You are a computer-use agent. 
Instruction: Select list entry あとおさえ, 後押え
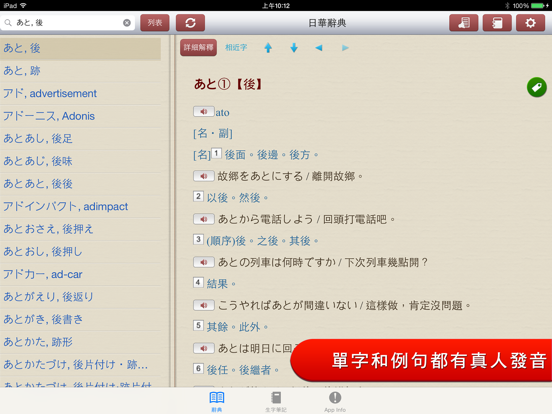tap(80, 229)
